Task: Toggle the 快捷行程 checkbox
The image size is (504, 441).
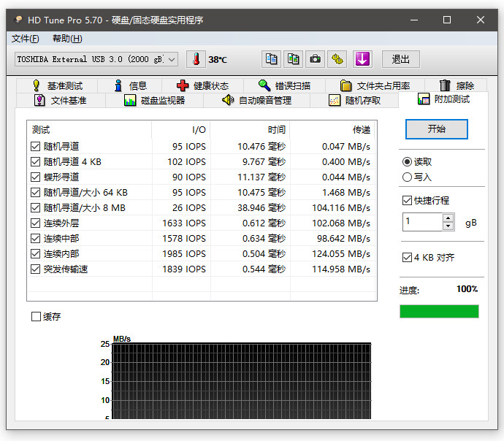Action: [x=407, y=200]
